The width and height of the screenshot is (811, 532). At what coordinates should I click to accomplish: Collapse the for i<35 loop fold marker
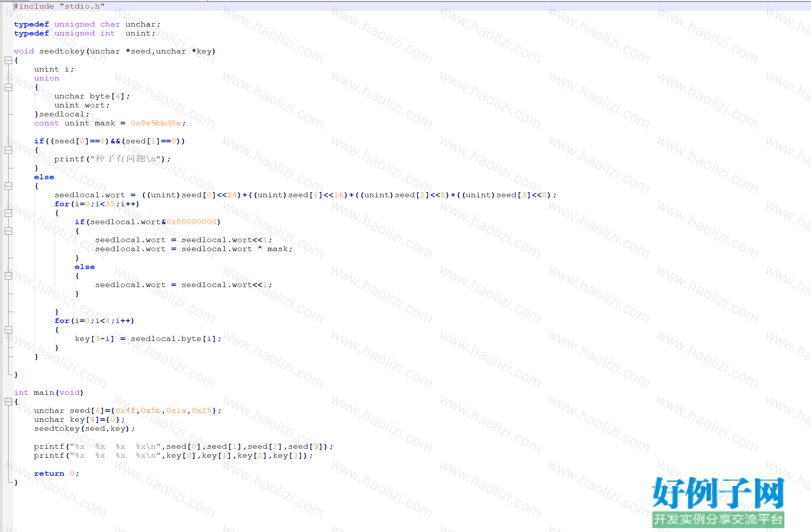coord(8,213)
